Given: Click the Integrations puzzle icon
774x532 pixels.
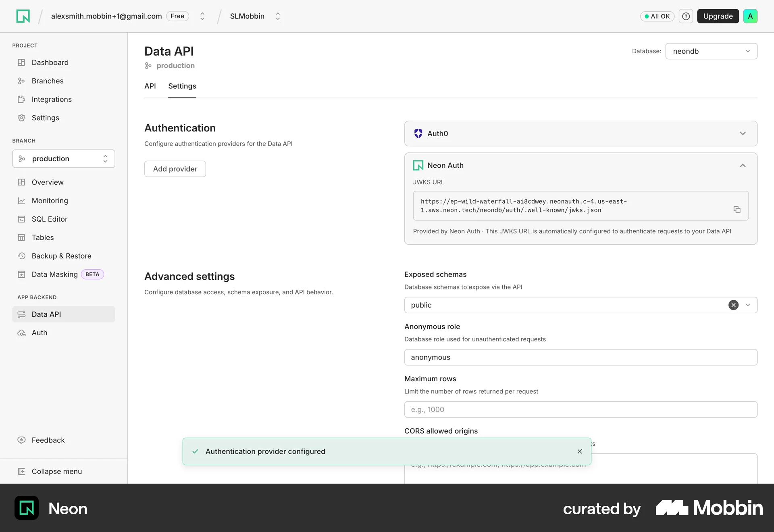Looking at the screenshot, I should [21, 99].
